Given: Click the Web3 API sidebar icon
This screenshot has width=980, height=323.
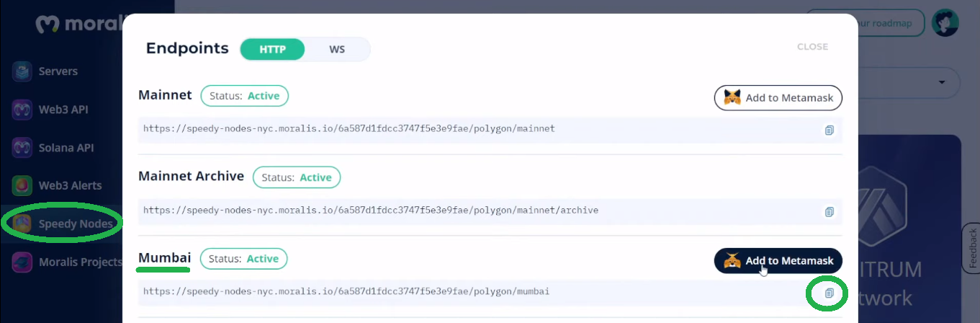Looking at the screenshot, I should coord(22,110).
